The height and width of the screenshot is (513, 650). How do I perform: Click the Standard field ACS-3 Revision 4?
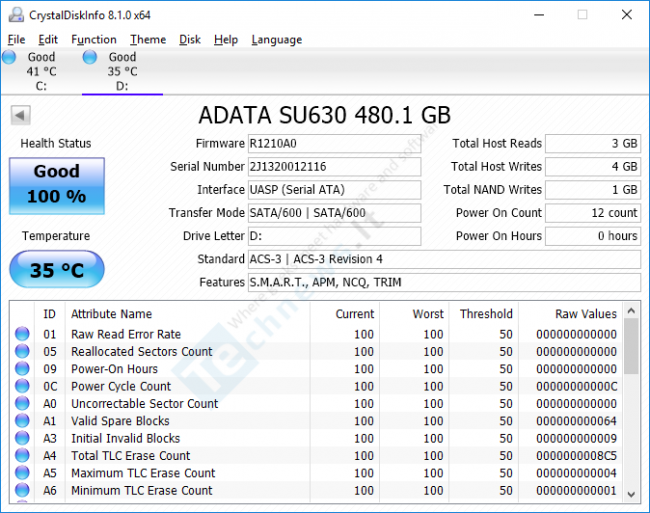(x=444, y=259)
